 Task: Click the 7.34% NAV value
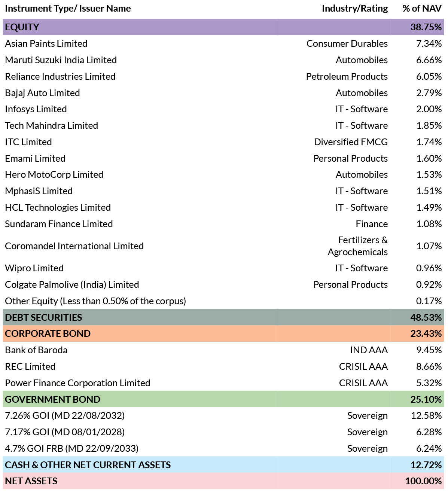pos(429,43)
